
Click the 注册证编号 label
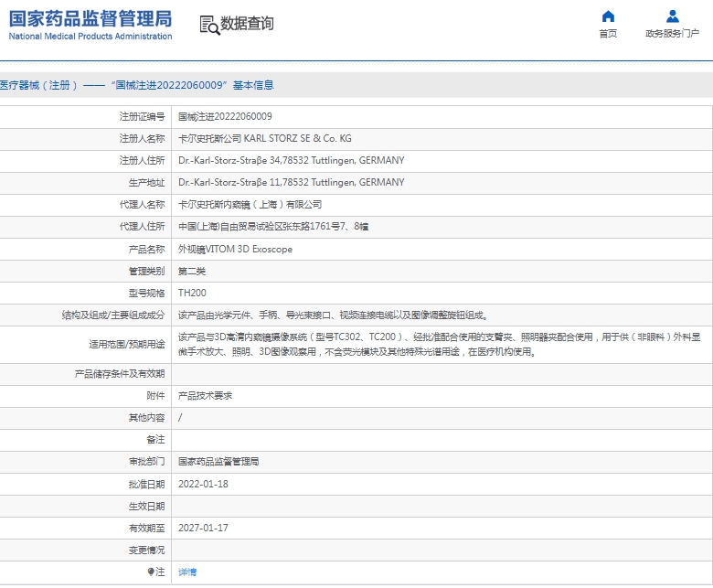tap(142, 117)
